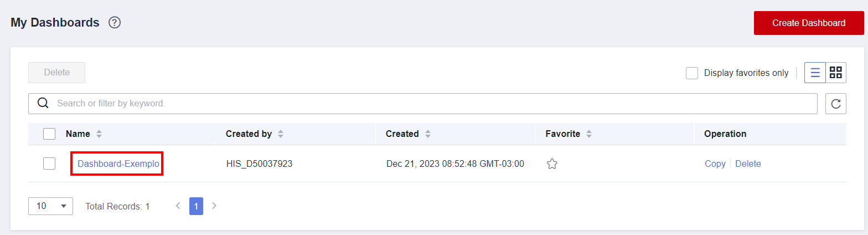
Task: Refresh the dashboards list
Action: (836, 104)
